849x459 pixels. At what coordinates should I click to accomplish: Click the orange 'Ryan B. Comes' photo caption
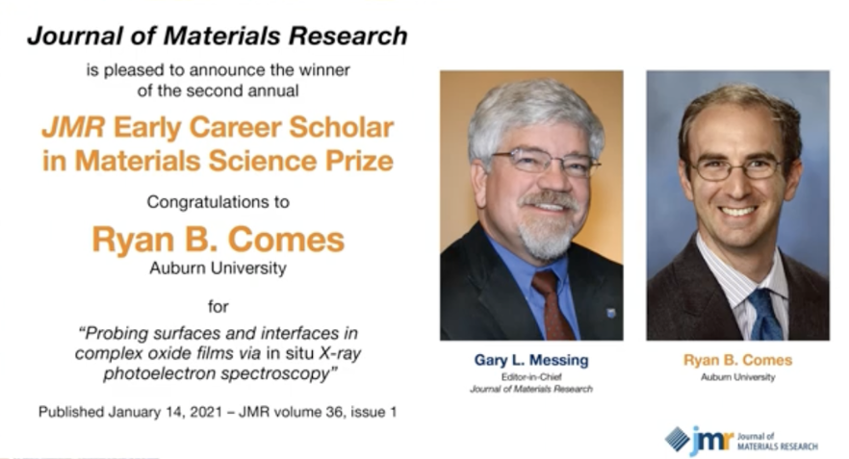(737, 360)
